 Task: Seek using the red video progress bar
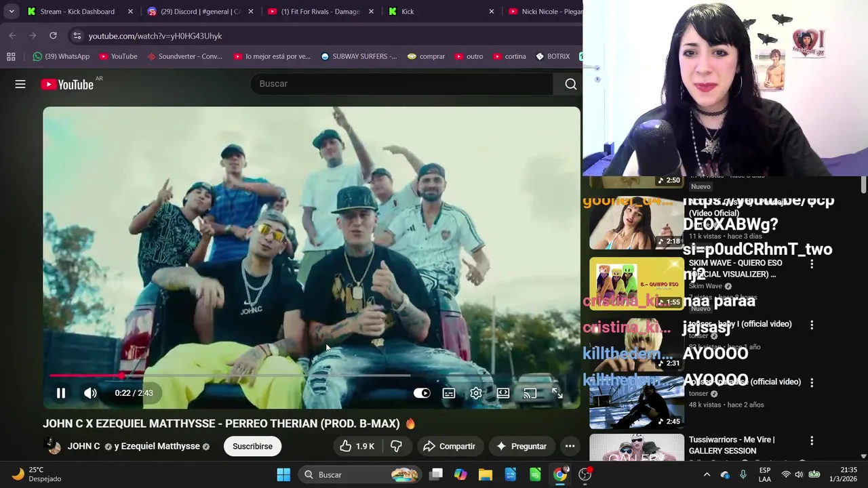coord(311,375)
